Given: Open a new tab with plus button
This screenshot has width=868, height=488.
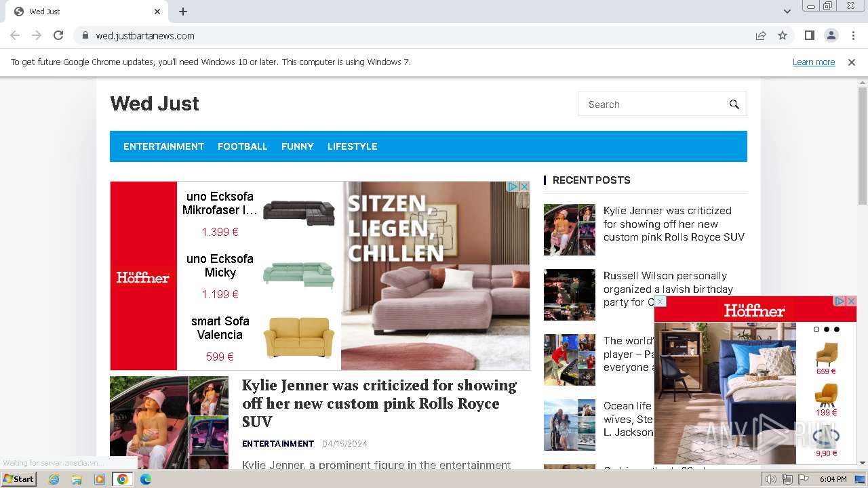Looking at the screenshot, I should 183,12.
